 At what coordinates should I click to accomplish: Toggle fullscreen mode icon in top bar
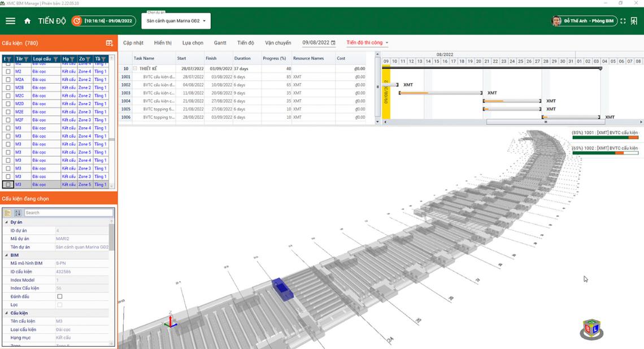click(623, 21)
